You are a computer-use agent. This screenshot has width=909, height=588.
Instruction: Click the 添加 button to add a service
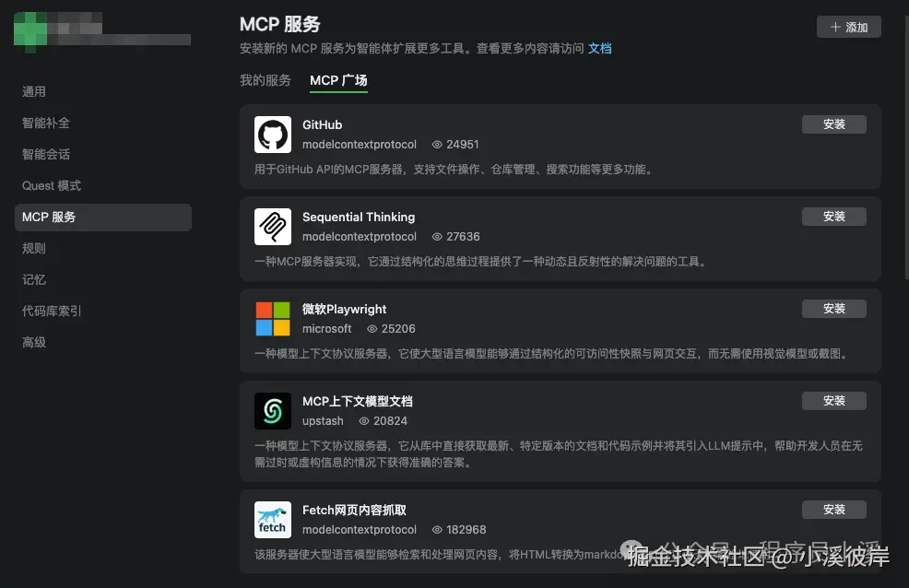[x=848, y=27]
